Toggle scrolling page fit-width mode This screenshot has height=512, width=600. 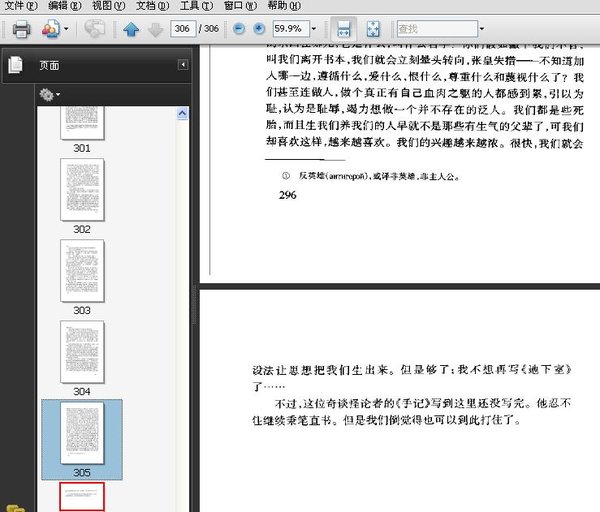(343, 29)
